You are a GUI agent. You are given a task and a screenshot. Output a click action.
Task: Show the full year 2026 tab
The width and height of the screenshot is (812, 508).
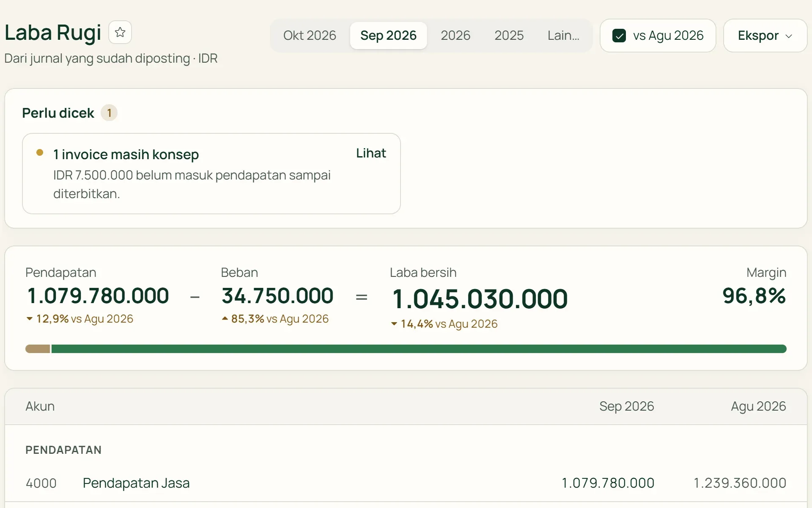pyautogui.click(x=455, y=36)
